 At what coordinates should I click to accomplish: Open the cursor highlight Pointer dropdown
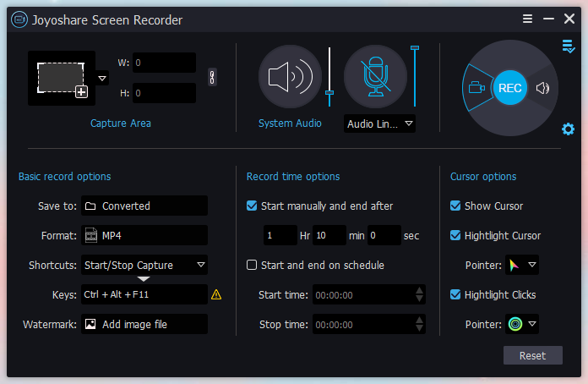(x=522, y=265)
